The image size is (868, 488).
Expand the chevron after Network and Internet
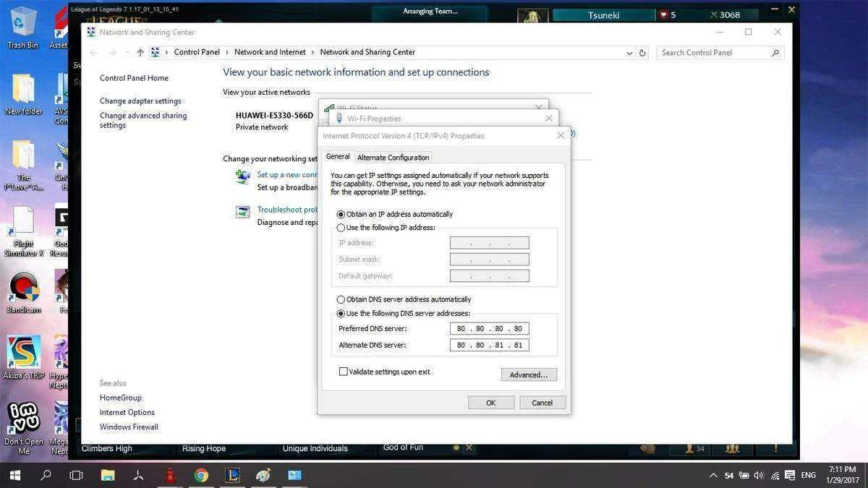(x=313, y=52)
